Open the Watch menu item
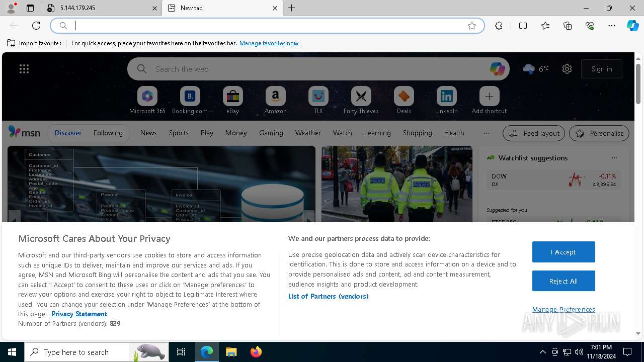The image size is (644, 362). 342,133
